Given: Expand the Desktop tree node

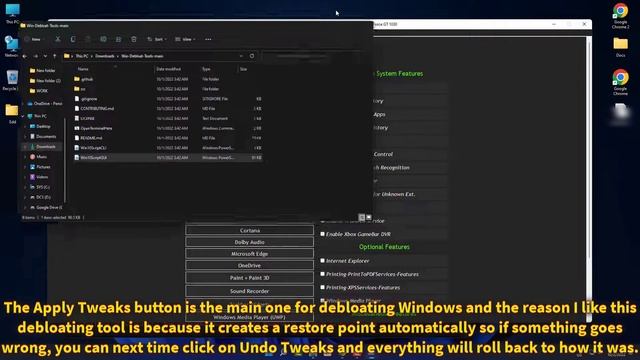Looking at the screenshot, I should (x=25, y=127).
